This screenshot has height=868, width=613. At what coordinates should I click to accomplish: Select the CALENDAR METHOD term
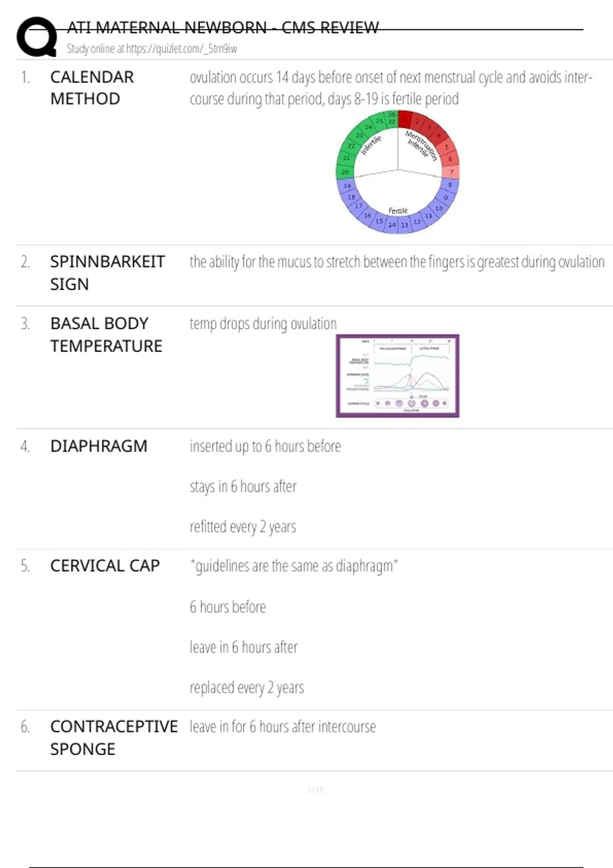(x=92, y=88)
